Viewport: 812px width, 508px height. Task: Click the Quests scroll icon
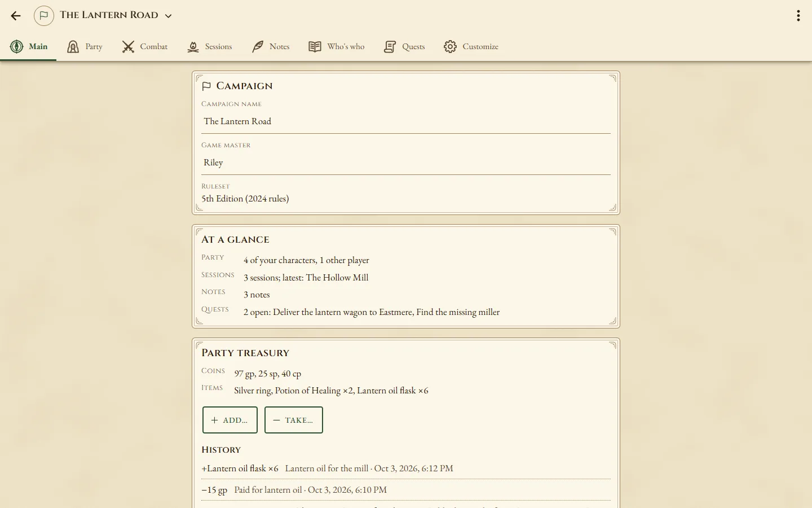coord(390,46)
